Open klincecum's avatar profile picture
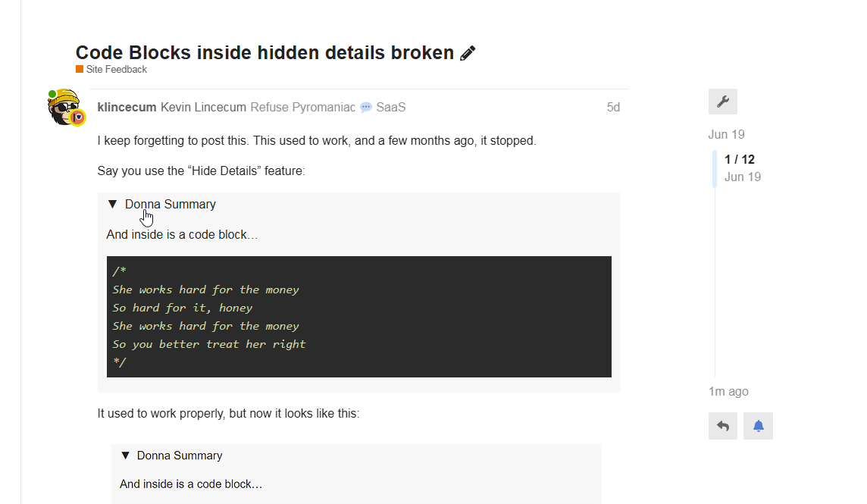This screenshot has width=867, height=504. click(66, 107)
